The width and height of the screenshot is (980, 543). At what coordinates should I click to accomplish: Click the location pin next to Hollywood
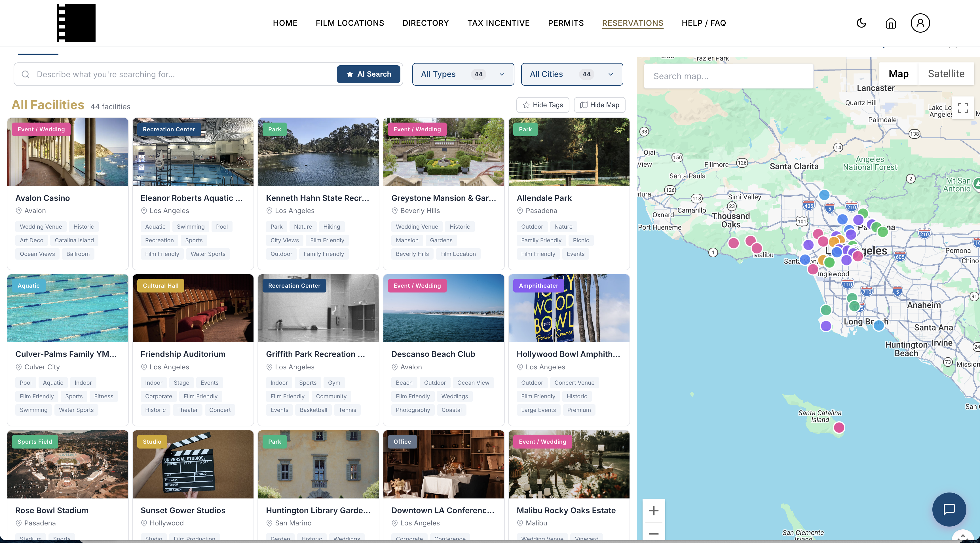click(x=144, y=523)
